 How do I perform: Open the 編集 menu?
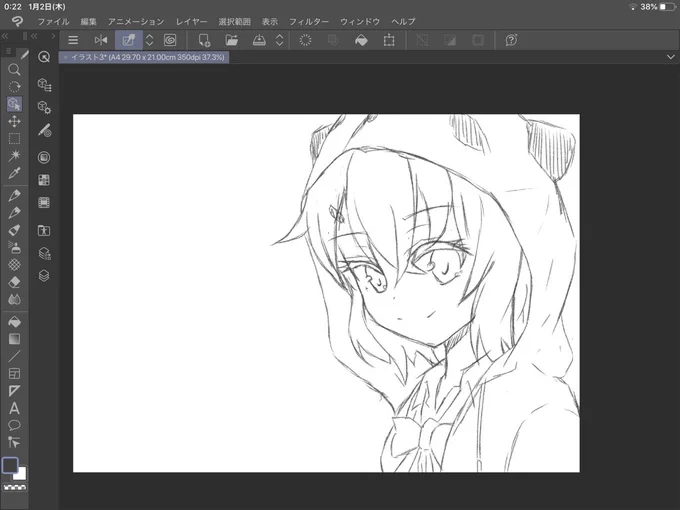pos(88,22)
